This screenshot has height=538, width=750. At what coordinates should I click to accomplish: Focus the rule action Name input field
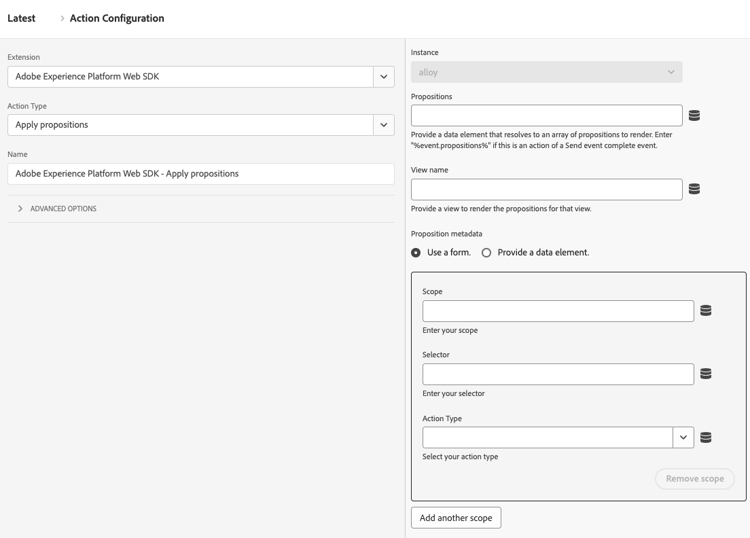tap(201, 174)
